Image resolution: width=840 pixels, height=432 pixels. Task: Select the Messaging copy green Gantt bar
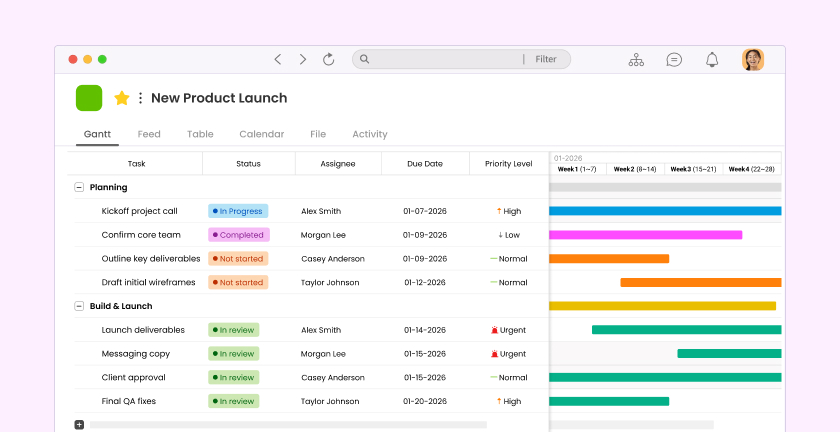(729, 354)
